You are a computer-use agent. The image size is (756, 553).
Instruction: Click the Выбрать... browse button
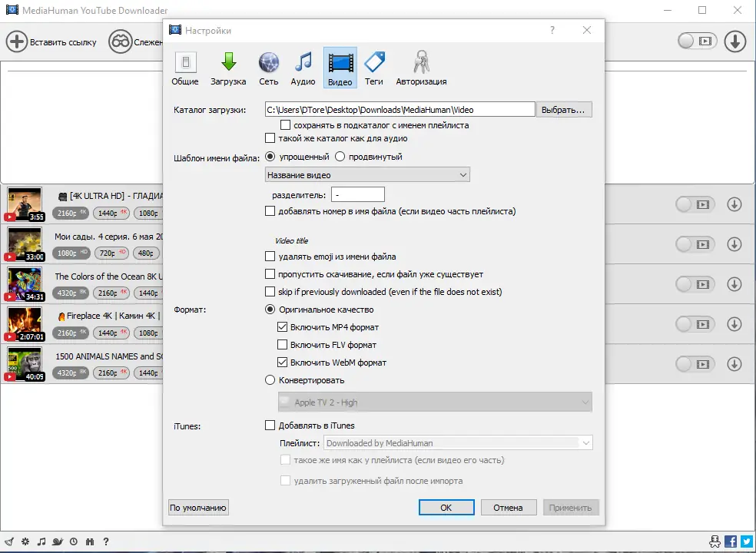coord(563,109)
